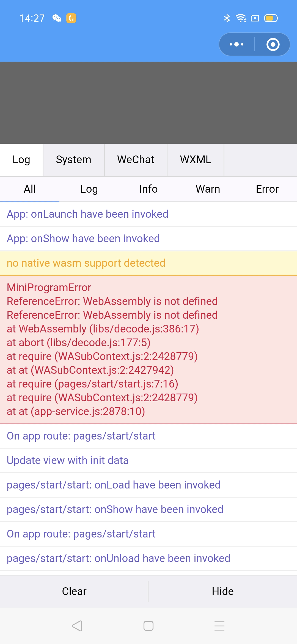
Task: Hide the vConsole panel
Action: click(x=223, y=591)
